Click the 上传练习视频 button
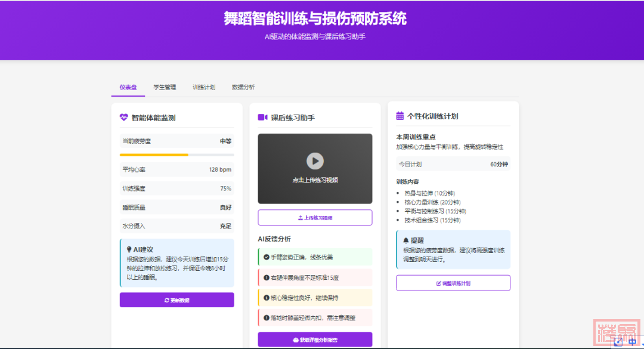Image resolution: width=644 pixels, height=349 pixels. coord(315,218)
